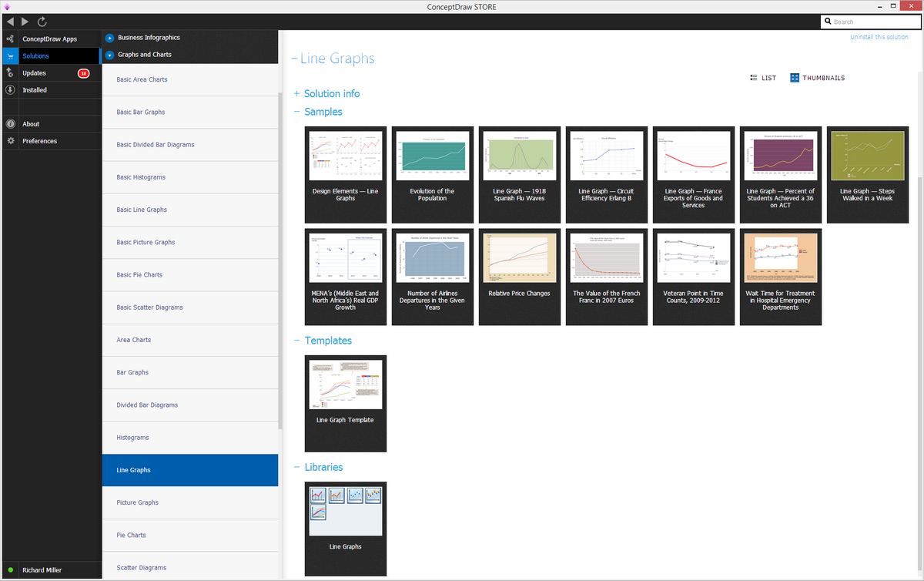Select Histograms in list

(190, 437)
